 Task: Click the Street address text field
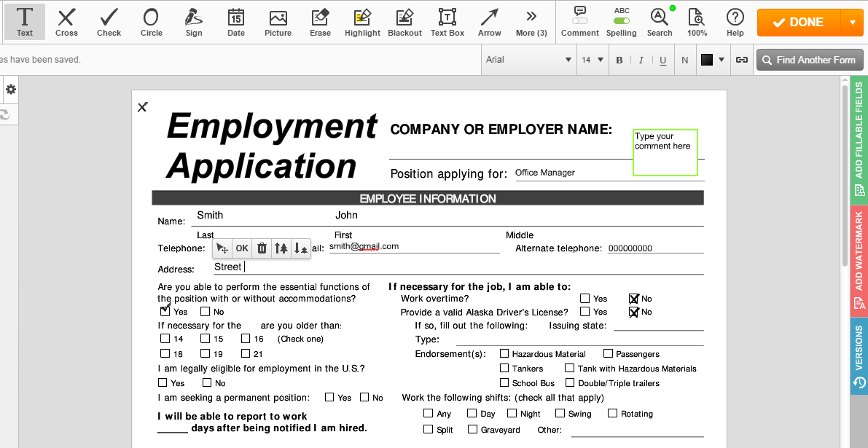pos(458,267)
